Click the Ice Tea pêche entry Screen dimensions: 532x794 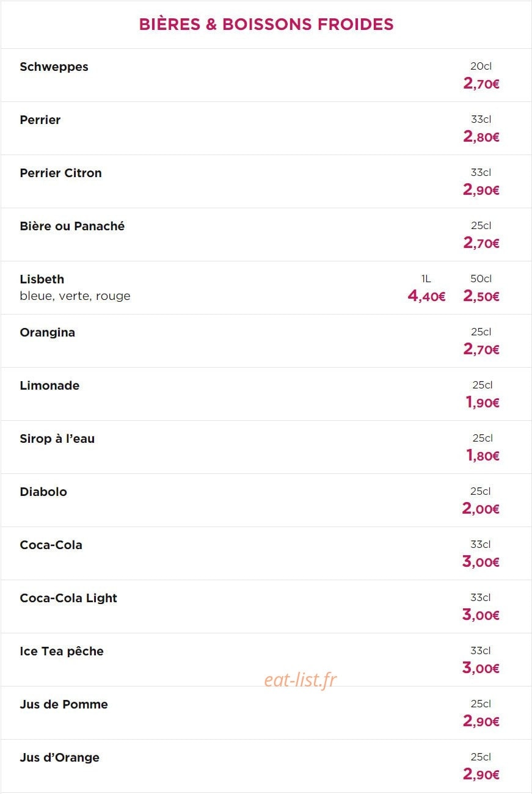pos(62,651)
